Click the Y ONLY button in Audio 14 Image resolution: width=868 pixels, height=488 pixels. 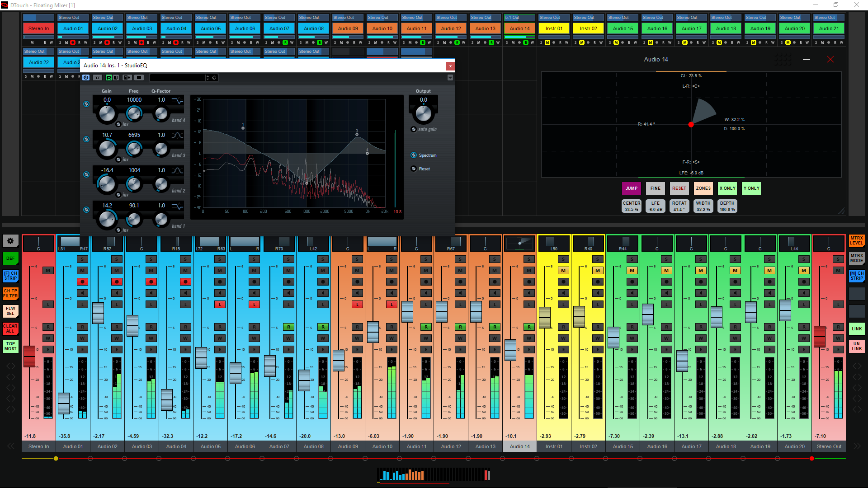point(751,188)
